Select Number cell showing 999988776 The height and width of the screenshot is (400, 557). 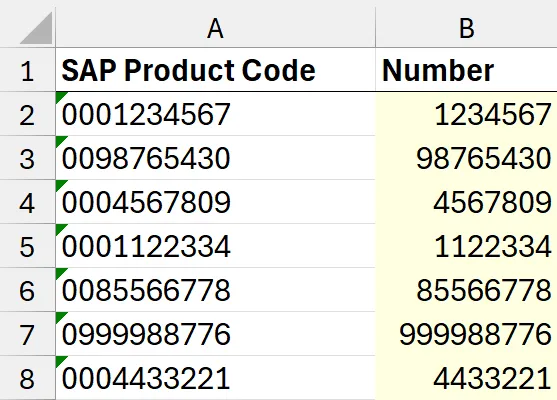(466, 334)
